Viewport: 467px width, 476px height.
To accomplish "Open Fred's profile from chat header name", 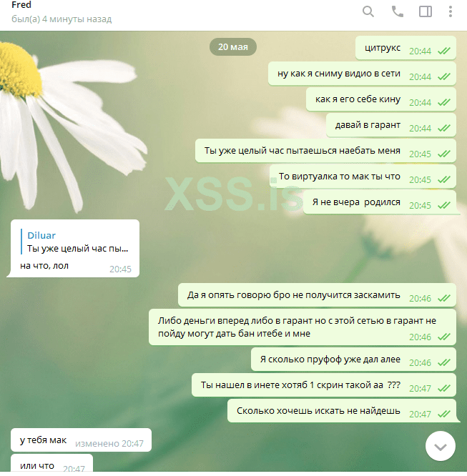I will tap(21, 5).
